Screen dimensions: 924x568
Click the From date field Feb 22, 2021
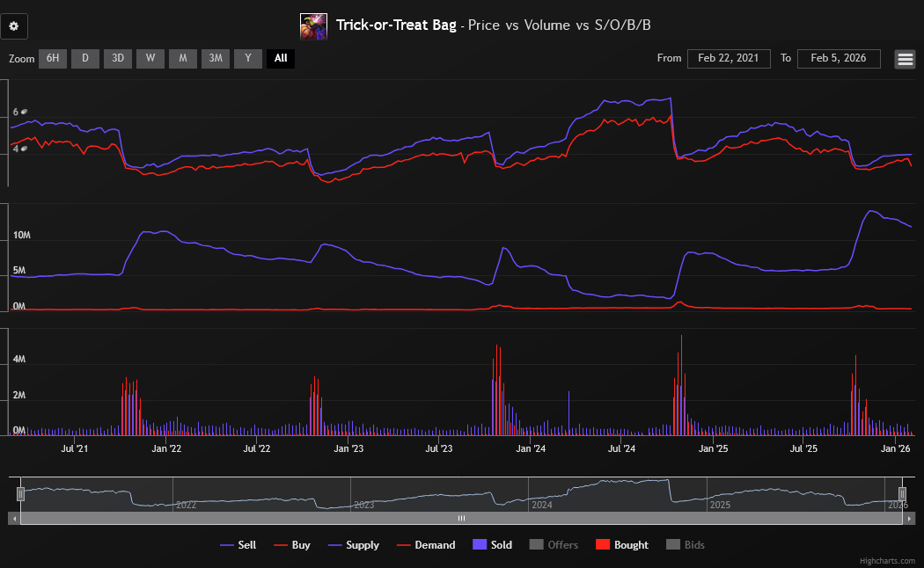(729, 58)
